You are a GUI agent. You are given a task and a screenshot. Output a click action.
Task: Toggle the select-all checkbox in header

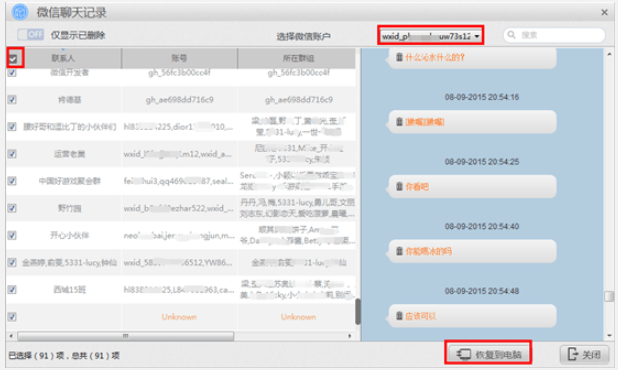pos(13,59)
